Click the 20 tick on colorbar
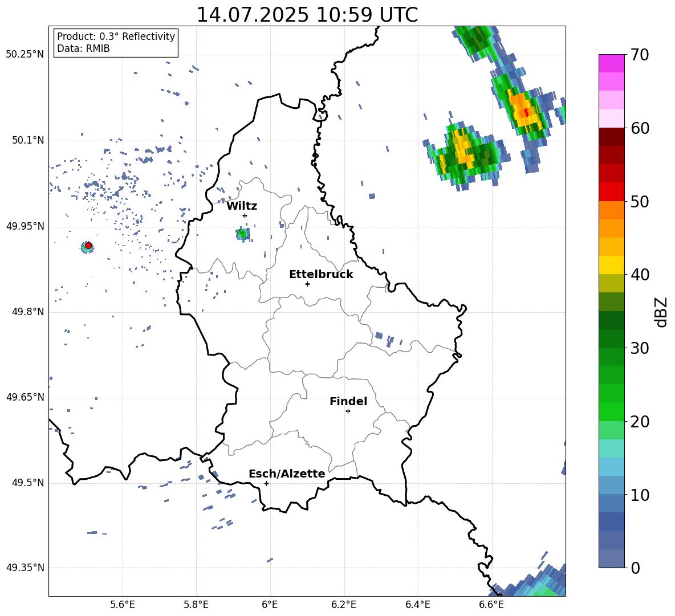Viewport: 675px width, 616px height. tap(640, 422)
